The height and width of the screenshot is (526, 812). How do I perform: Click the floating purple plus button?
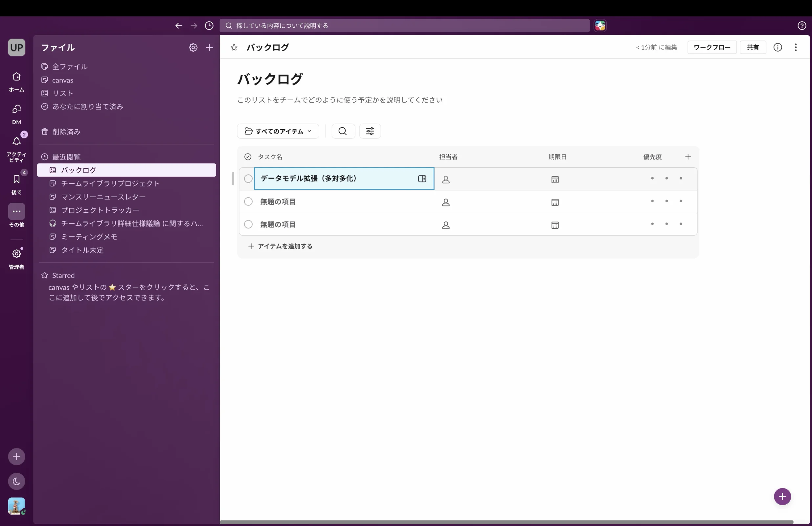pyautogui.click(x=782, y=496)
